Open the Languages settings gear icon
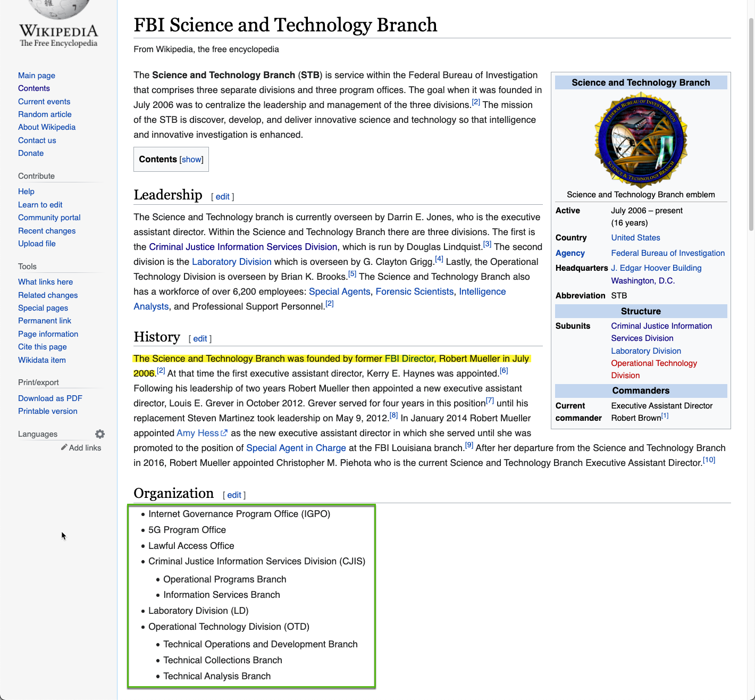This screenshot has height=700, width=755. [x=100, y=434]
